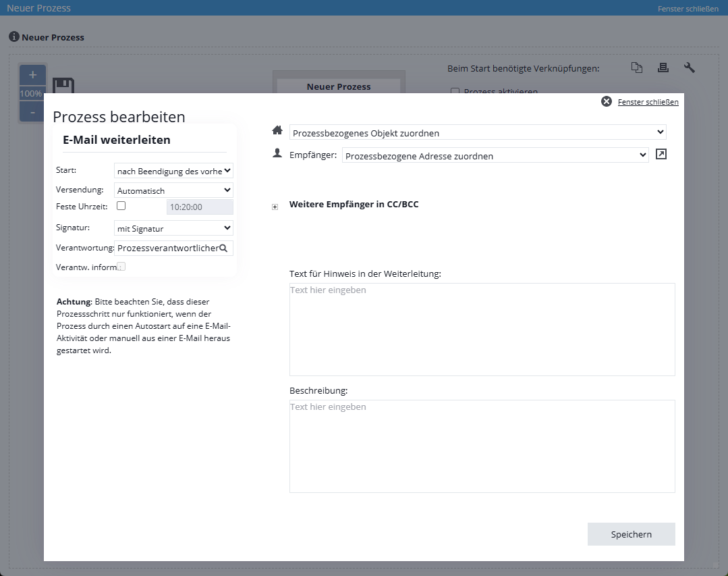Click the zoom out minus button
This screenshot has width=728, height=576.
click(x=32, y=112)
